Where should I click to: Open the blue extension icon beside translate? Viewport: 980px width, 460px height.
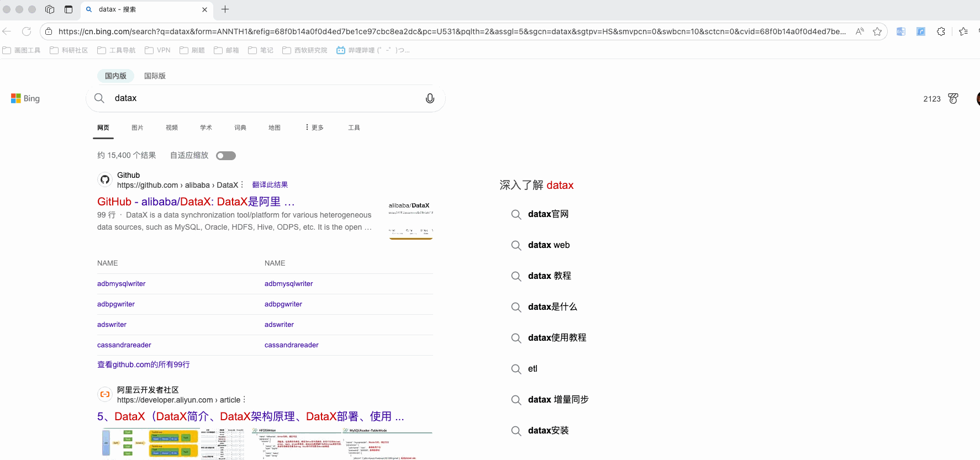[x=921, y=31]
